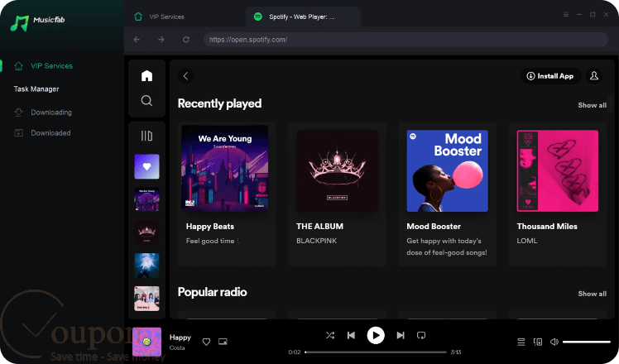
Task: Open Thousand Miles cover art
Action: coord(558,171)
